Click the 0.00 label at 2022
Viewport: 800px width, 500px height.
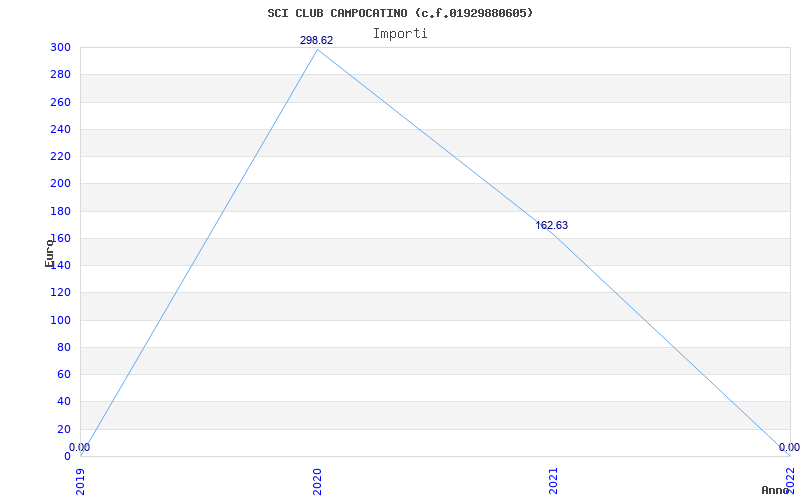[789, 447]
